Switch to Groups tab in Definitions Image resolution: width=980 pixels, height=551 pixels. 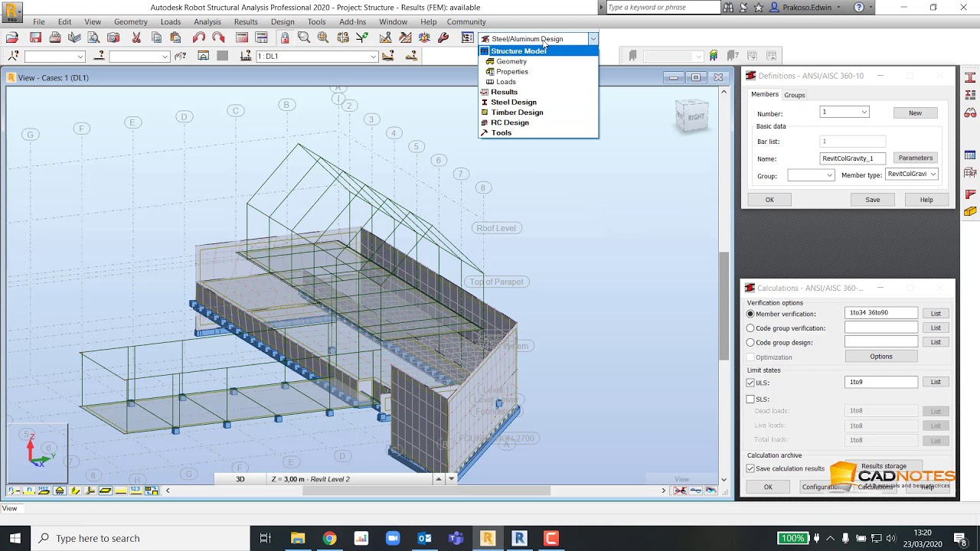(794, 95)
